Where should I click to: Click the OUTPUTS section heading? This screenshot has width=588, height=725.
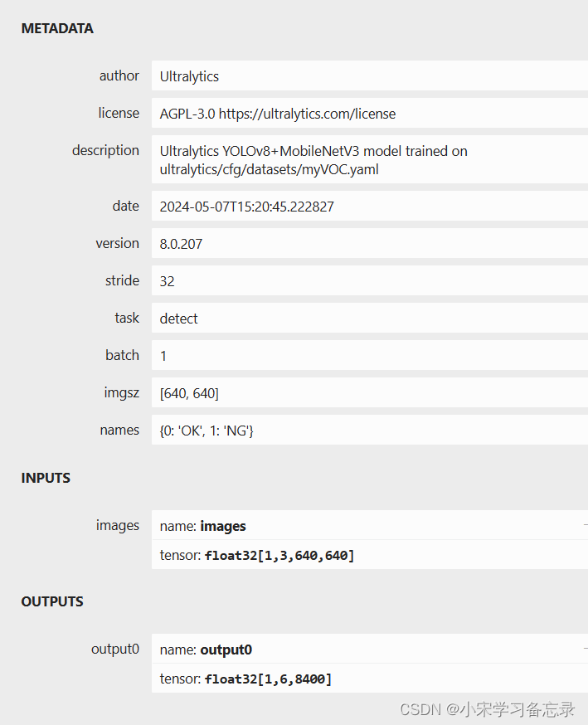52,601
